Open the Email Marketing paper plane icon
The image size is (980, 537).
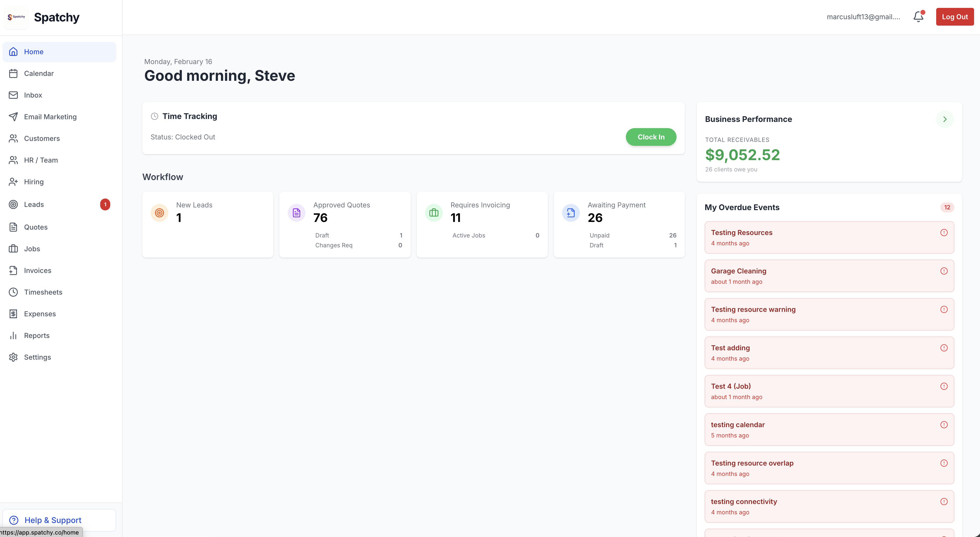[x=13, y=117]
